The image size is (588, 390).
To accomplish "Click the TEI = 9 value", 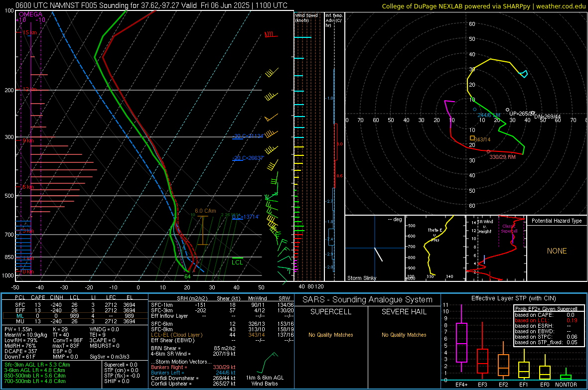I will pos(98,335).
